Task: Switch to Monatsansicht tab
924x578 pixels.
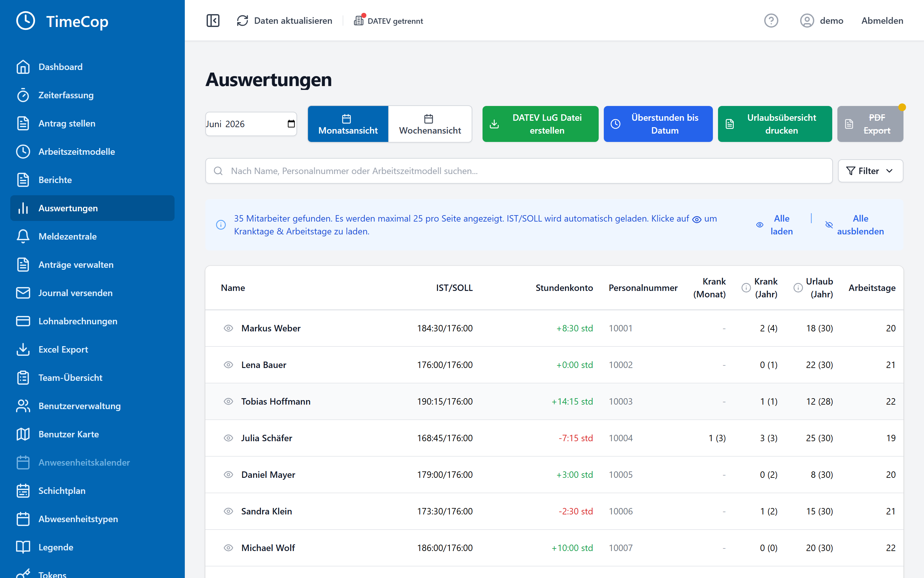Action: click(348, 124)
